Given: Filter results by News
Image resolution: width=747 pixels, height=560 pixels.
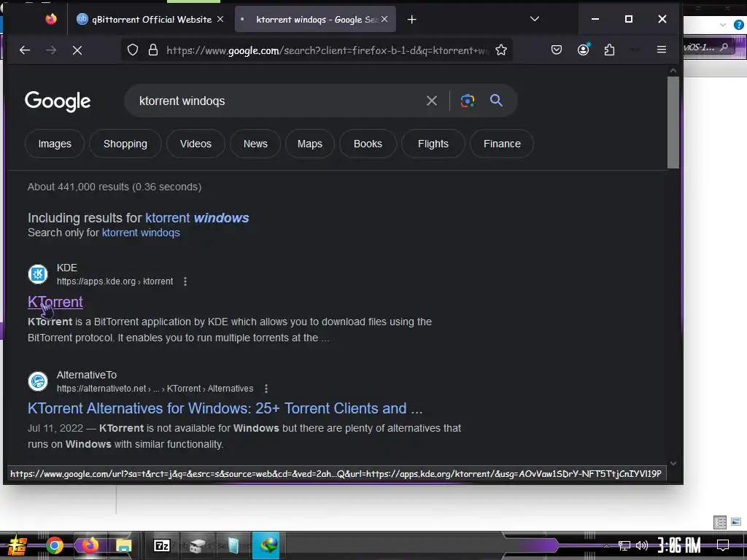Looking at the screenshot, I should [255, 144].
